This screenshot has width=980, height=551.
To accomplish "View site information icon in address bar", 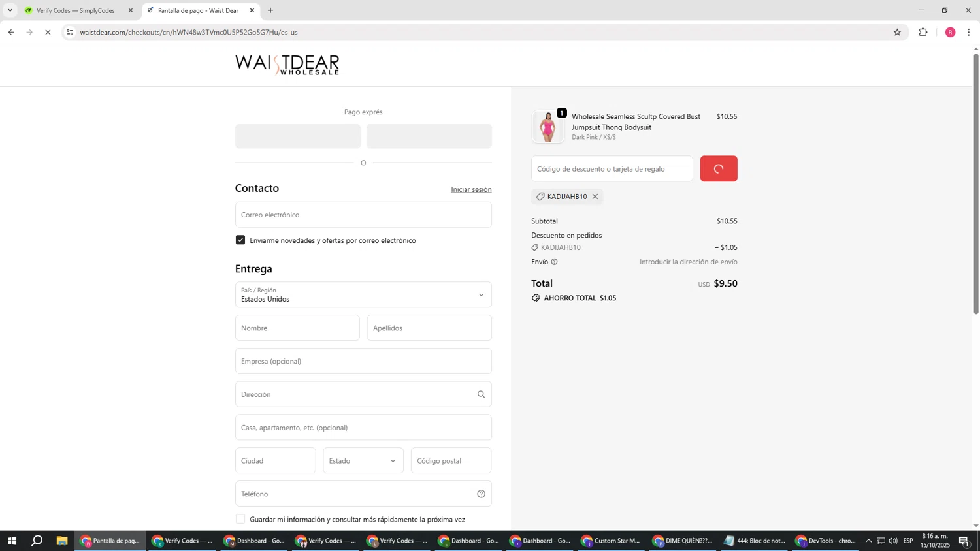I will click(x=70, y=32).
